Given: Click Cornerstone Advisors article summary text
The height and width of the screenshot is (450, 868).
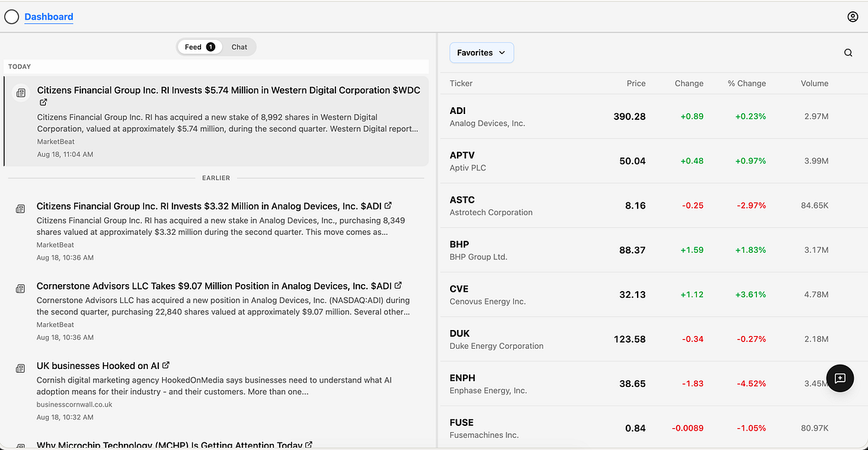Looking at the screenshot, I should 223,306.
